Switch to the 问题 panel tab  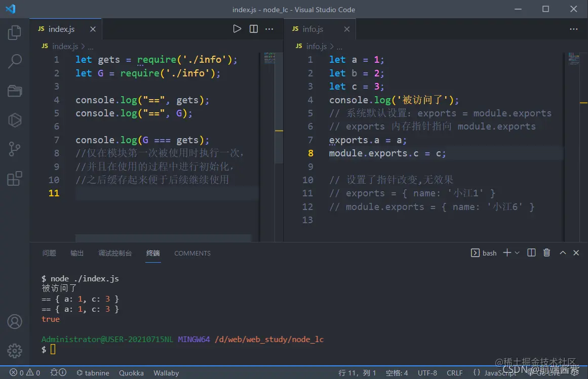[49, 253]
